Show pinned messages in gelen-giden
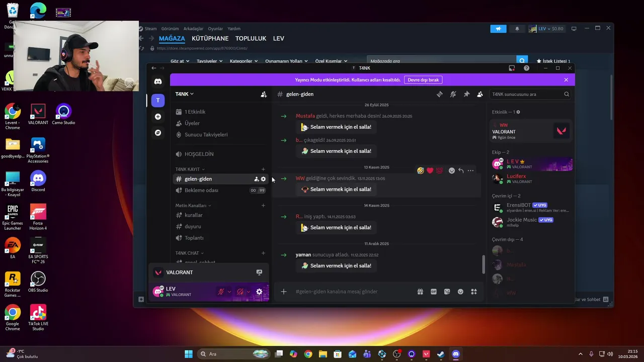The height and width of the screenshot is (362, 644). pos(466,94)
